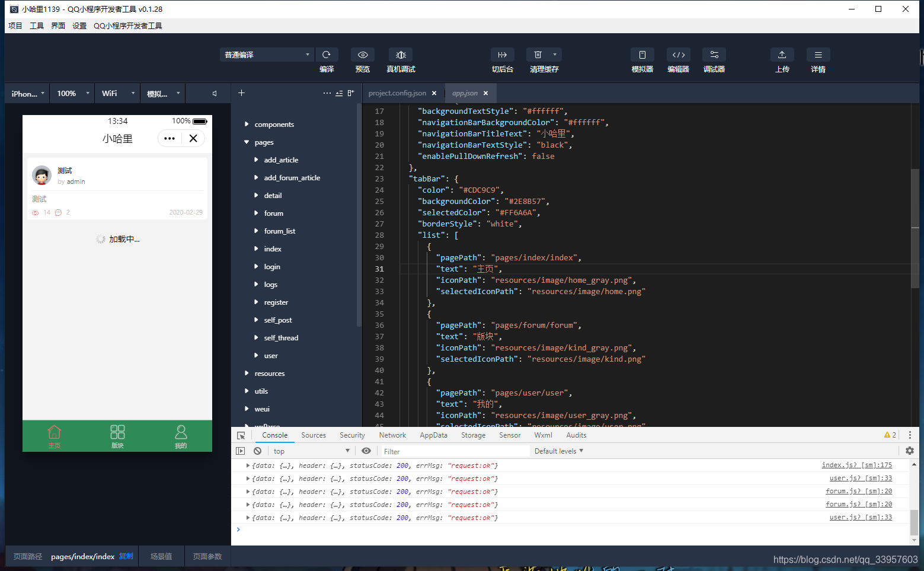This screenshot has height=571, width=924.
Task: Tap the forum (版块) tab bar icon
Action: [x=117, y=436]
